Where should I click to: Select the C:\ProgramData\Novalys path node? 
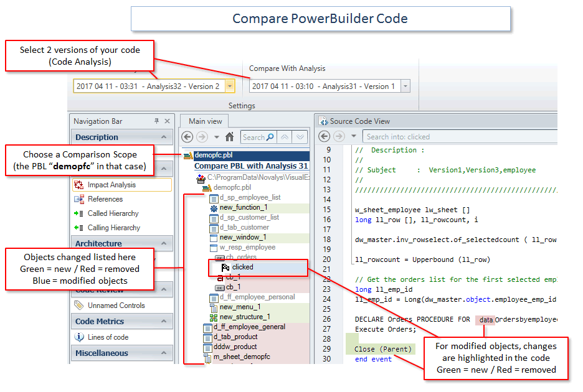pos(258,177)
